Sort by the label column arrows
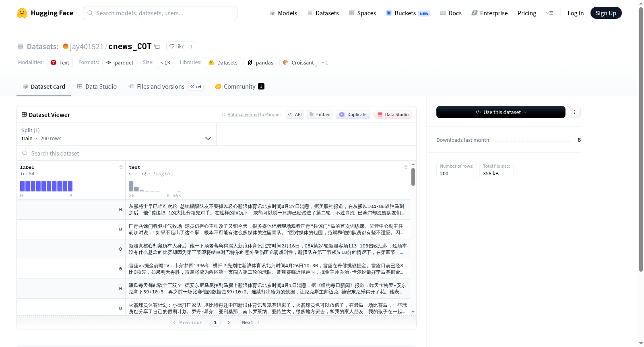Viewport: 644px width, 347px height. pyautogui.click(x=121, y=167)
